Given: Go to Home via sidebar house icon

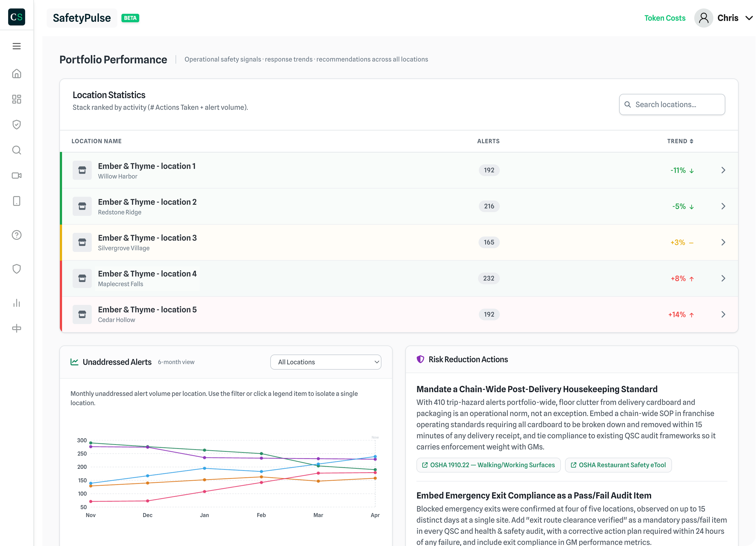Looking at the screenshot, I should tap(17, 74).
